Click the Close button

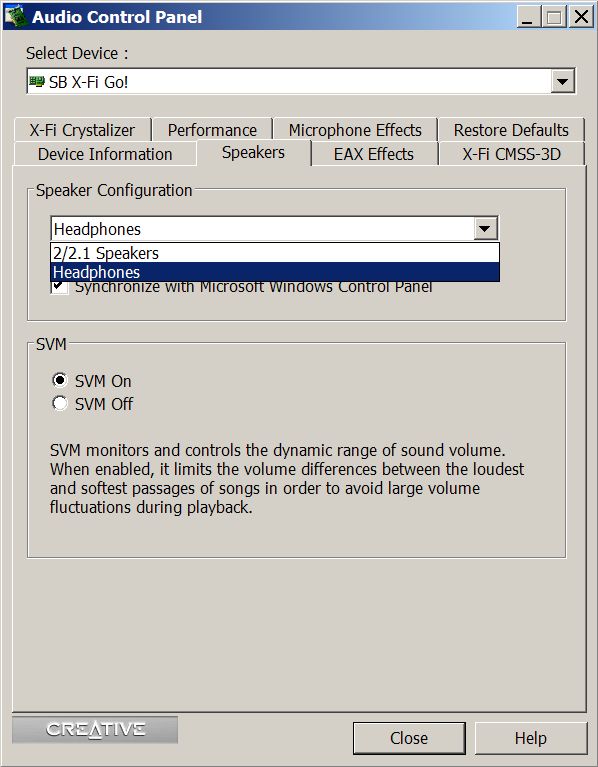pos(409,738)
